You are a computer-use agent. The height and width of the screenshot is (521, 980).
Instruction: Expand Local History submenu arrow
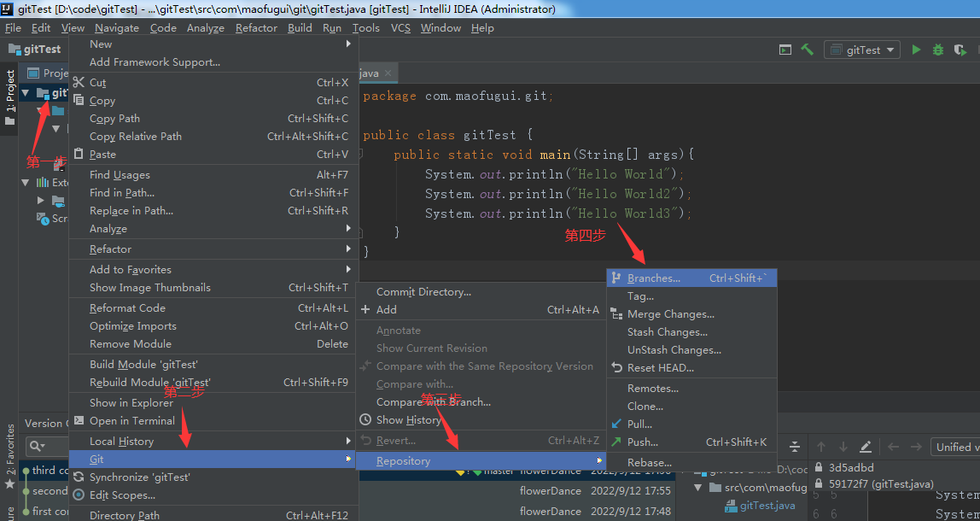coord(349,441)
